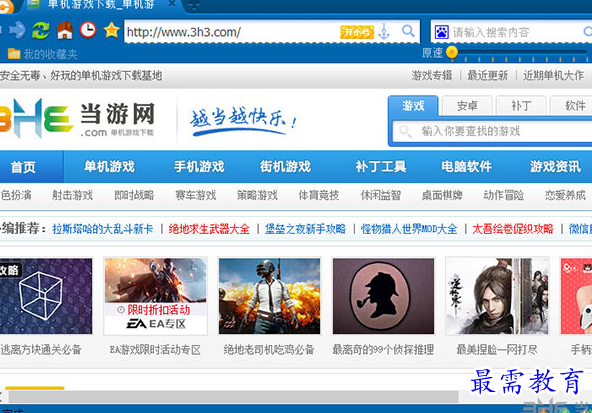This screenshot has width=592, height=413.
Task: Click the anchor icon in address bar
Action: coord(384,32)
